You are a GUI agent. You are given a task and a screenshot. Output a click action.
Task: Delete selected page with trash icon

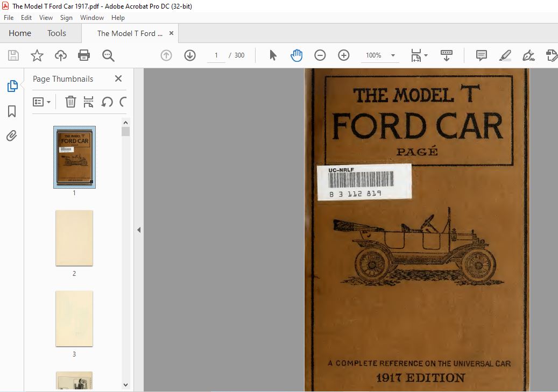click(x=70, y=102)
